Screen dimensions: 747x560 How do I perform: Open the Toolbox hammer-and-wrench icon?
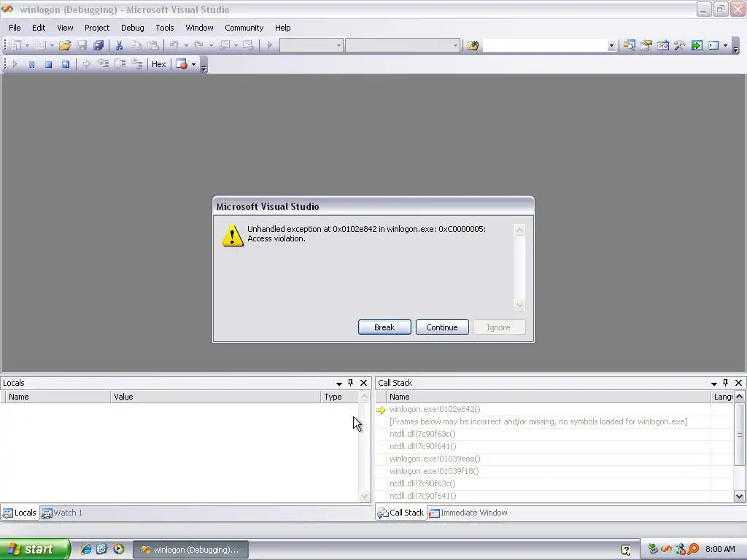click(680, 45)
